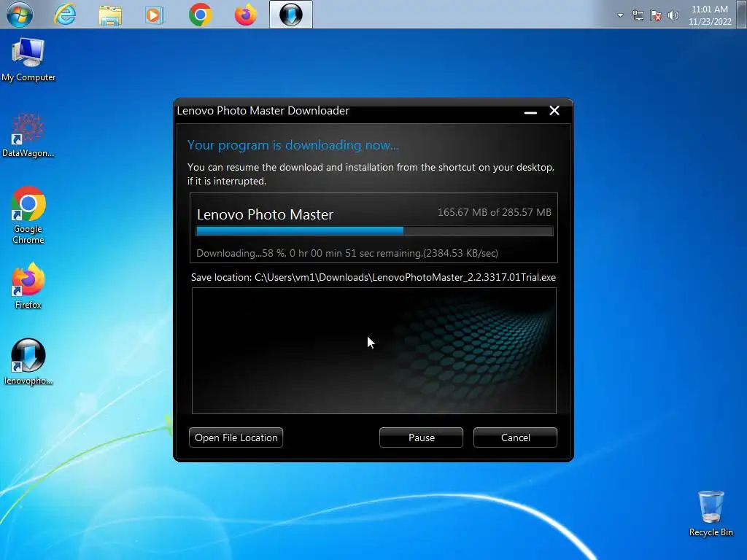Launch Google Chrome from the taskbar
The height and width of the screenshot is (560, 747).
200,15
